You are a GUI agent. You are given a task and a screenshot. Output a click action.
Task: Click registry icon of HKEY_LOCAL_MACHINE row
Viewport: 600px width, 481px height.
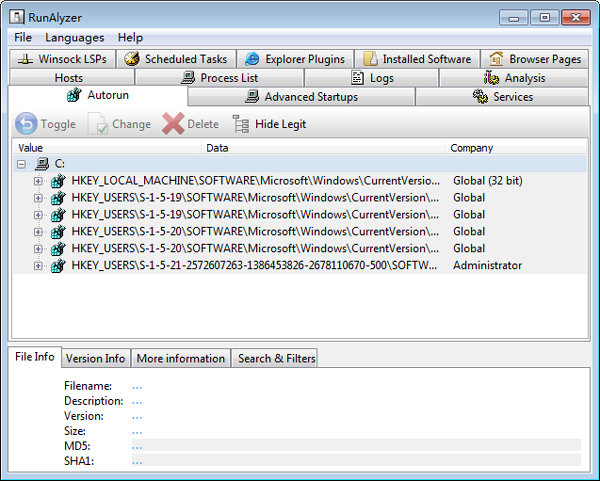click(59, 181)
